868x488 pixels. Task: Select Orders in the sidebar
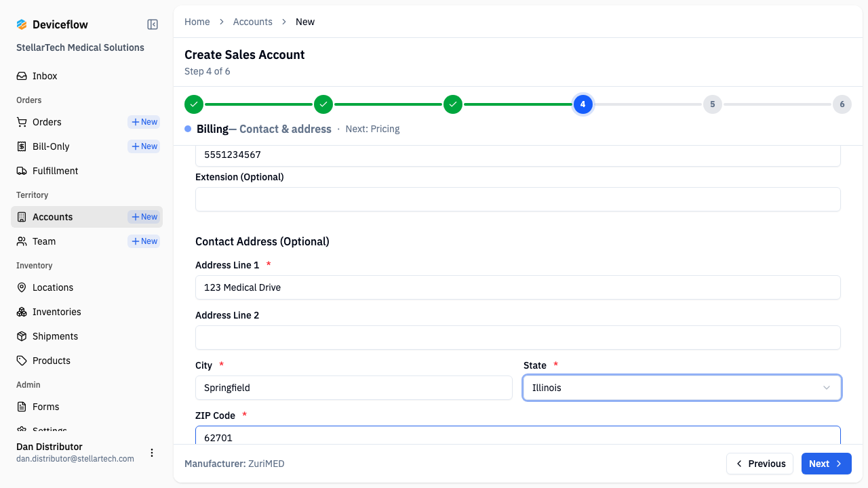[47, 122]
